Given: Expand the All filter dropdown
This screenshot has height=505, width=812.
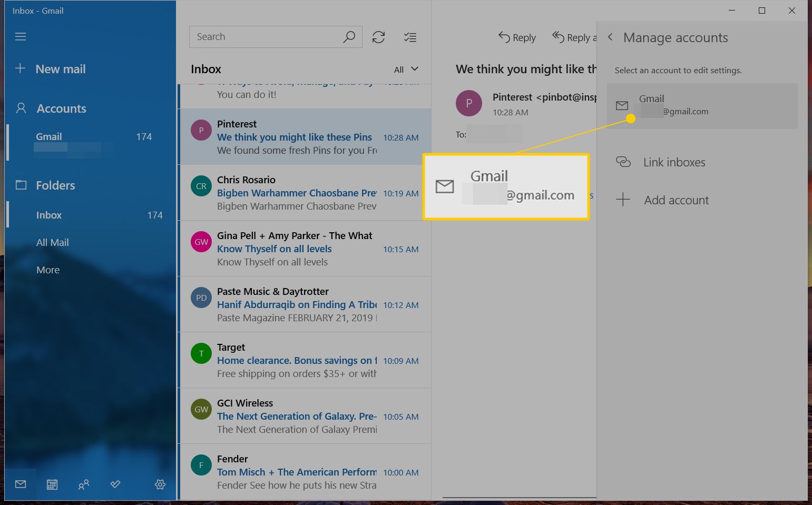Looking at the screenshot, I should pos(406,70).
